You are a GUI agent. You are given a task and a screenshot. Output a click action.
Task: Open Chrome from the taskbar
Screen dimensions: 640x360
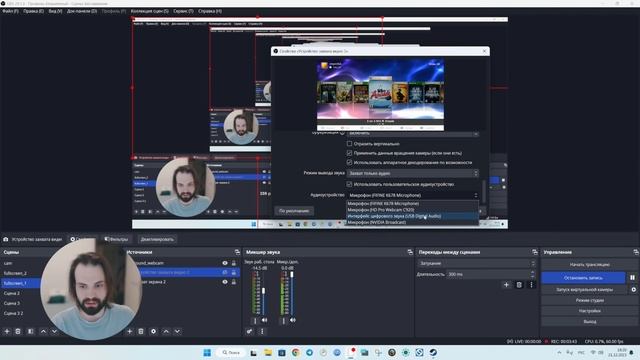296,352
